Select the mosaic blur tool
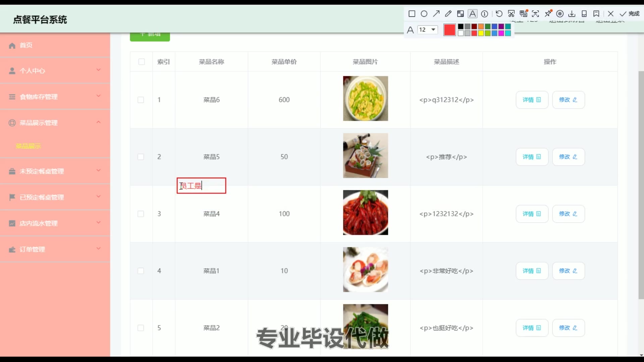Image resolution: width=644 pixels, height=362 pixels. pos(461,14)
